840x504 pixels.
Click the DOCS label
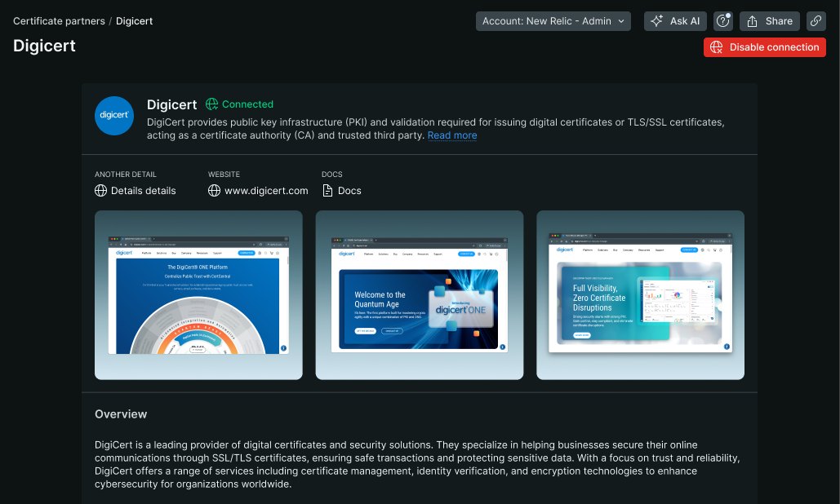[x=331, y=175]
